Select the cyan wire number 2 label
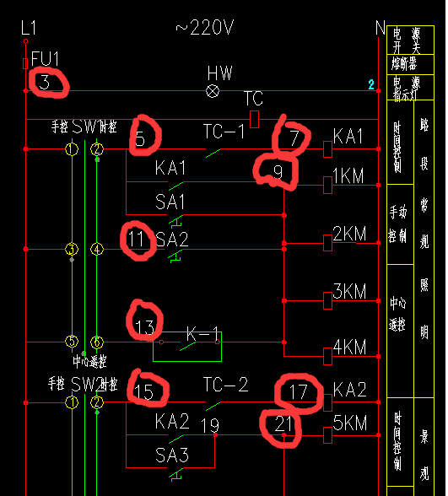Image resolution: width=448 pixels, height=496 pixels. click(371, 84)
